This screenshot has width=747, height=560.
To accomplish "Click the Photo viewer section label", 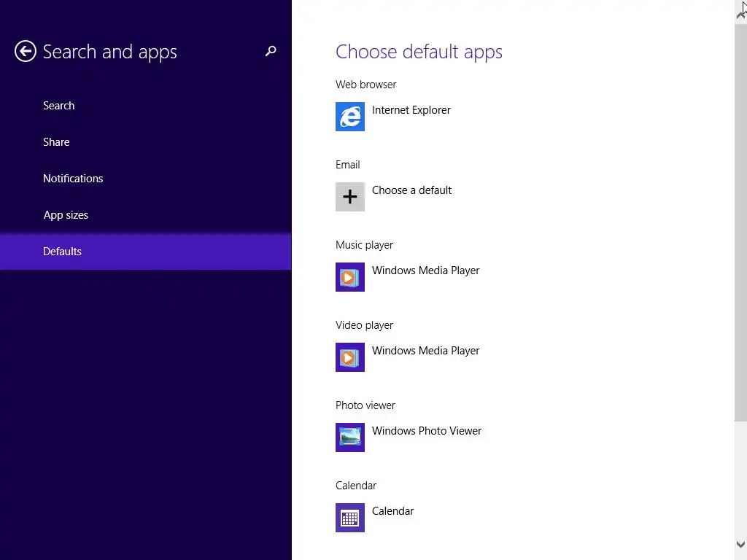I will 365,405.
